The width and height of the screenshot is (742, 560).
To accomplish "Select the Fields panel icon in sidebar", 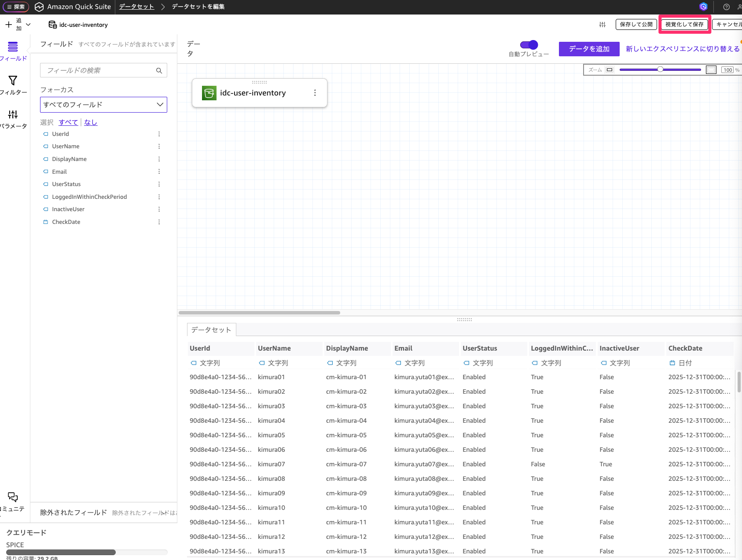I will pos(13,47).
